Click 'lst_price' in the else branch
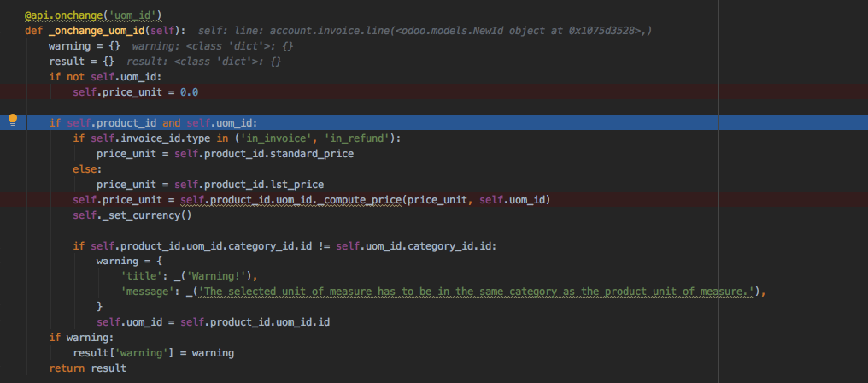 296,184
